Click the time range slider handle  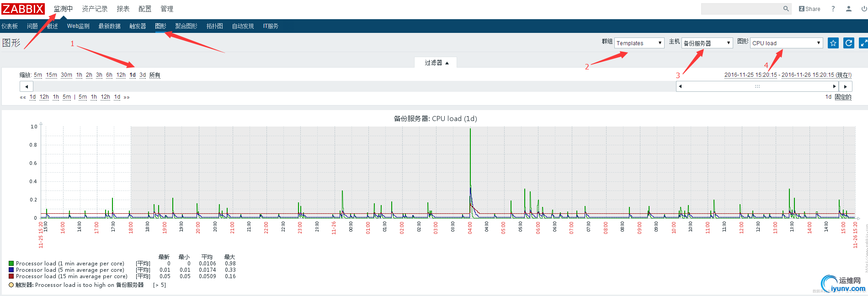tap(757, 86)
